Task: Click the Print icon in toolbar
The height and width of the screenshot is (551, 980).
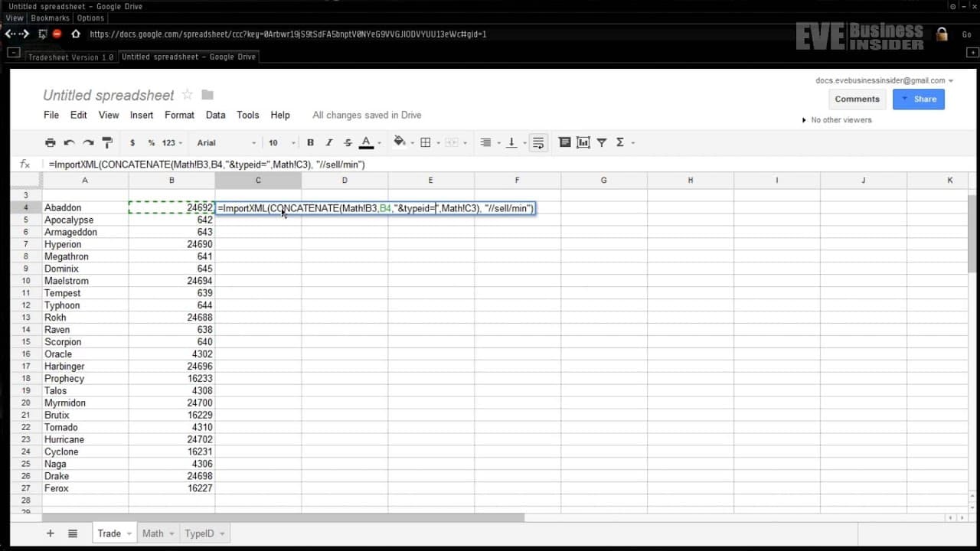Action: click(x=51, y=142)
